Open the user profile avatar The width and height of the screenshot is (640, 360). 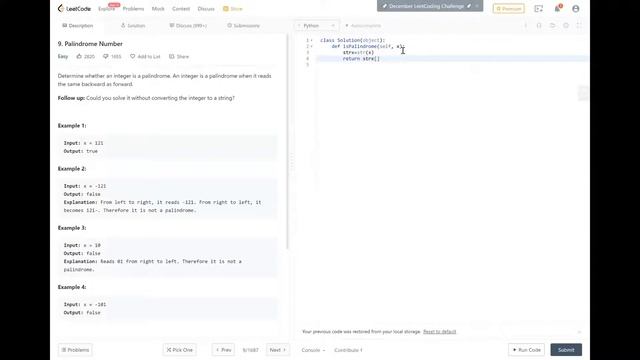[x=576, y=9]
